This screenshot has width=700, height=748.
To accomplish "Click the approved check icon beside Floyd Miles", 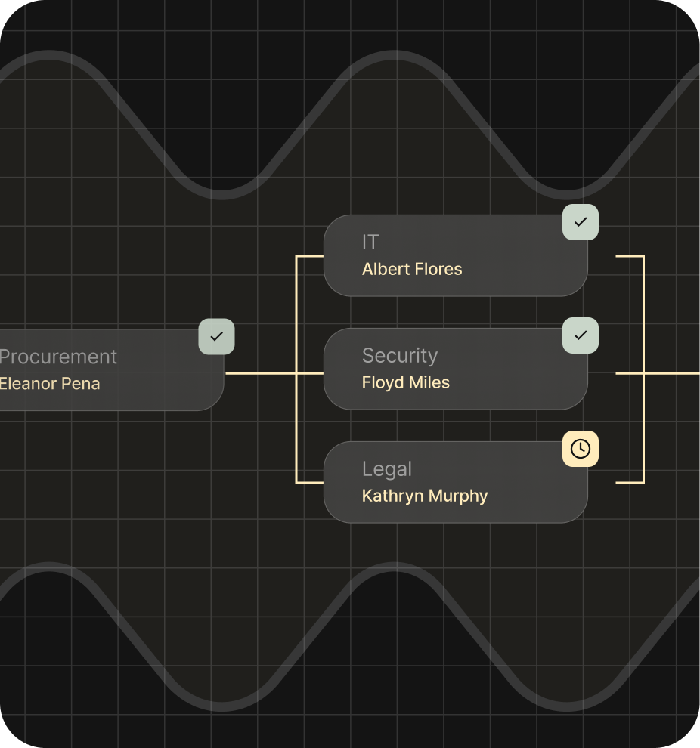I will (580, 335).
